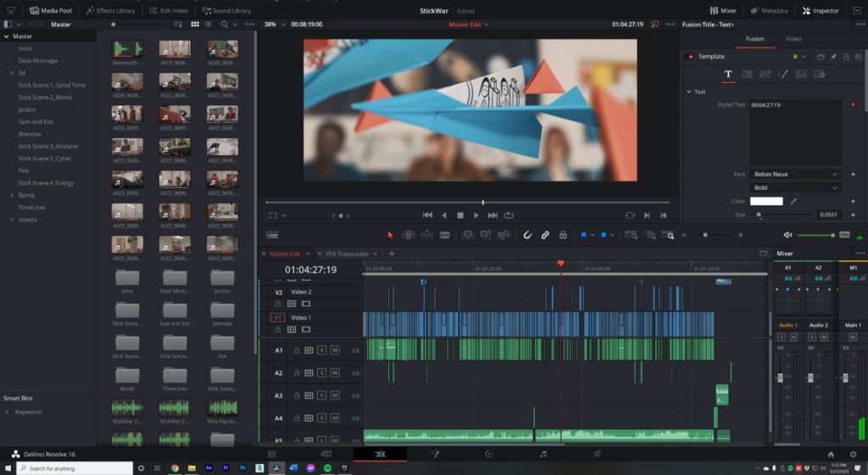Open the Bebas Neue font dropdown
This screenshot has height=475, width=868.
pyautogui.click(x=795, y=174)
